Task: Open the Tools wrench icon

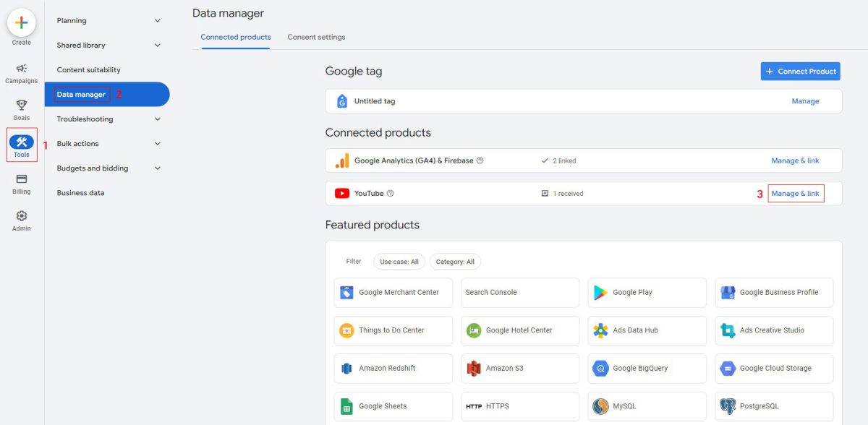Action: coord(22,142)
